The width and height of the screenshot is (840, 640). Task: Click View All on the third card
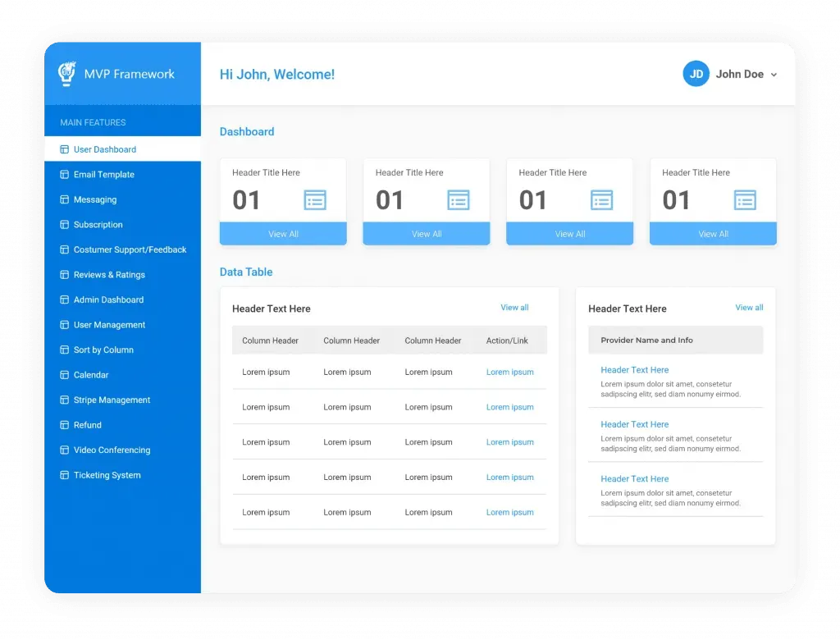coord(569,234)
